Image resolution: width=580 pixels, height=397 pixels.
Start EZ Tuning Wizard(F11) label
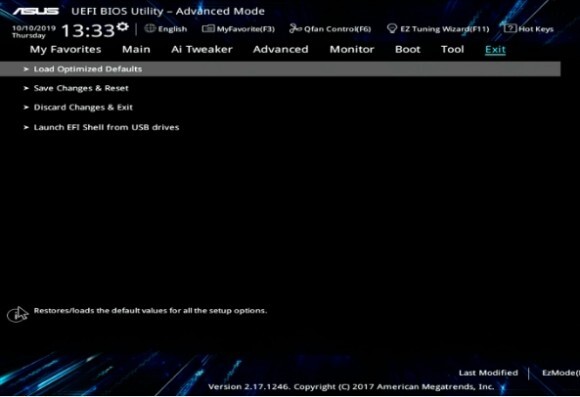coord(445,29)
